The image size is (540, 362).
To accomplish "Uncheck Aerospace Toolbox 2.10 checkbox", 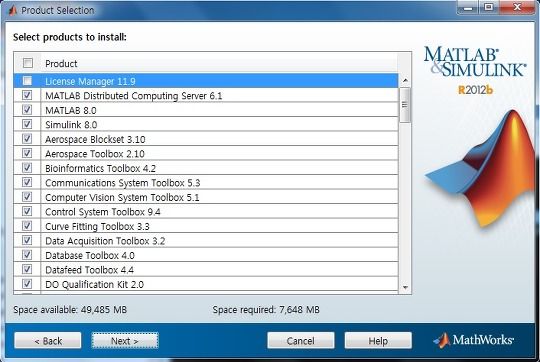I will 27,153.
